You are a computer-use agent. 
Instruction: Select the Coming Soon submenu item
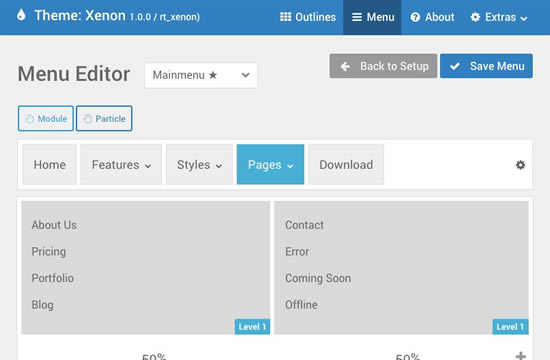click(x=318, y=278)
